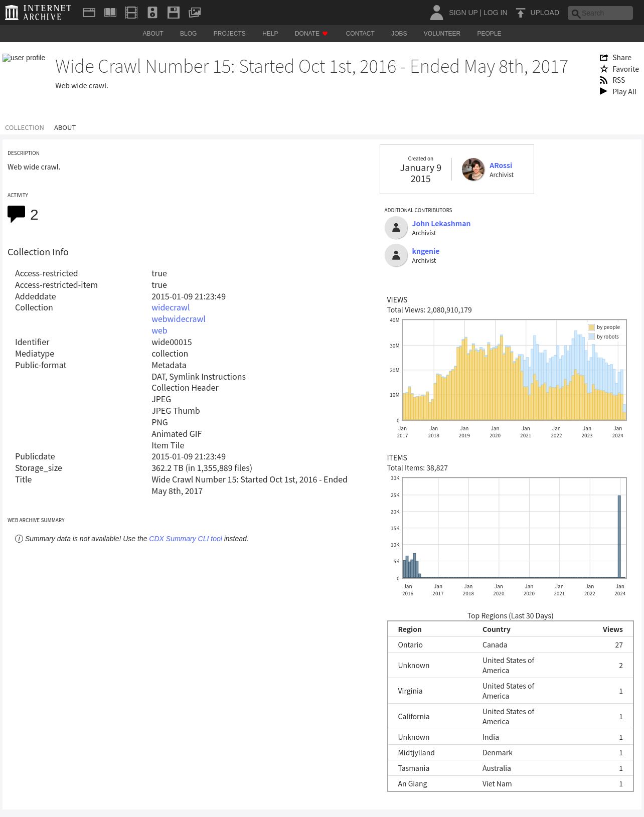This screenshot has width=644, height=817.
Task: Click the tall Jan 2024 items bar
Action: (x=619, y=537)
